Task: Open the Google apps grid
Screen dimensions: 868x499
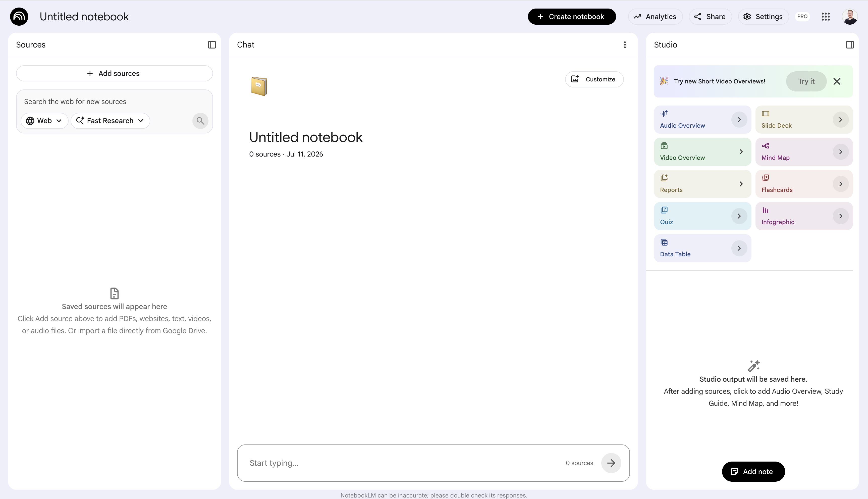Action: pos(826,16)
